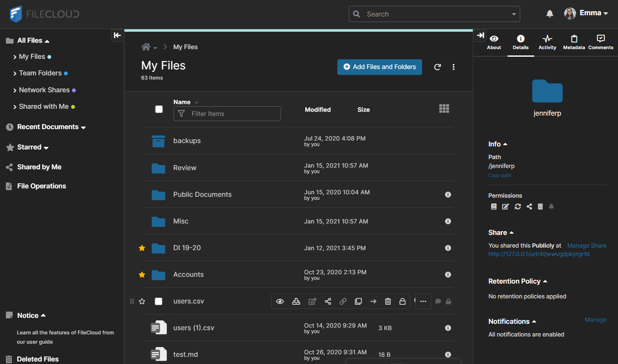Delete users.csv with the trash icon
This screenshot has height=364, width=618.
pyautogui.click(x=388, y=301)
